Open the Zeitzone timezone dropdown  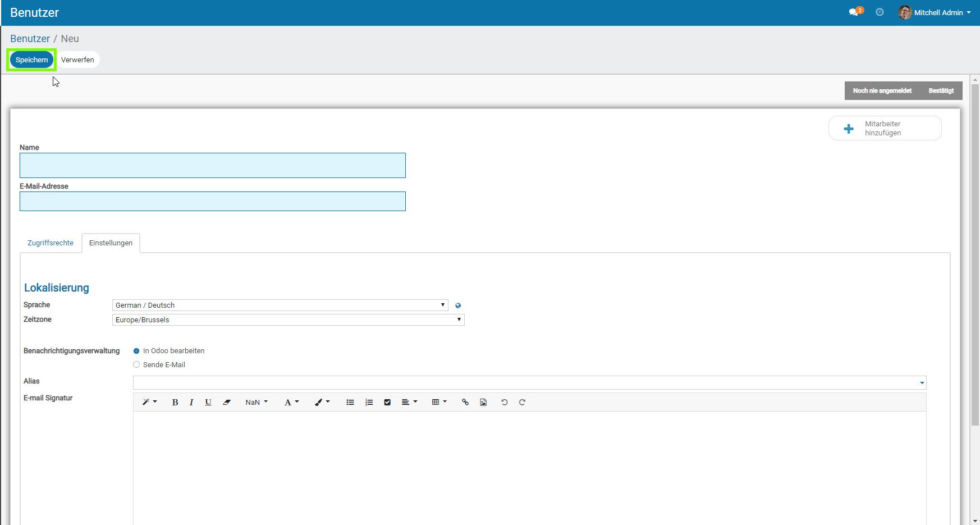[x=288, y=319]
